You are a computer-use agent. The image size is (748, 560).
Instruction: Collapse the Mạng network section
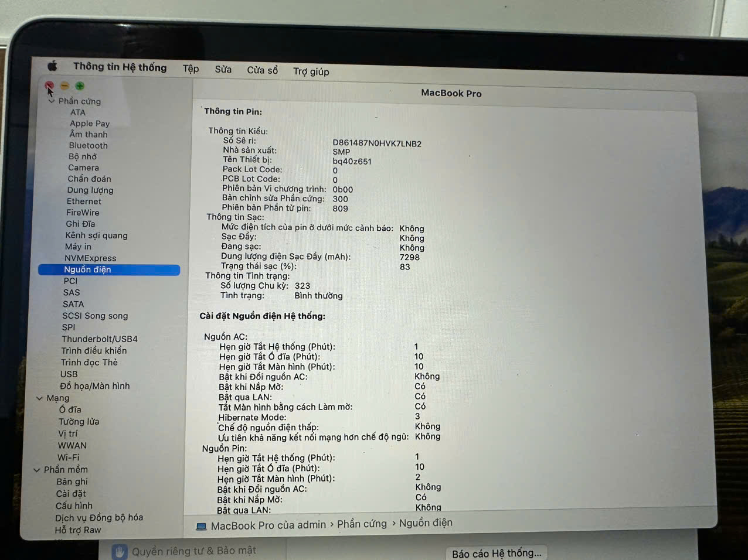click(x=39, y=398)
